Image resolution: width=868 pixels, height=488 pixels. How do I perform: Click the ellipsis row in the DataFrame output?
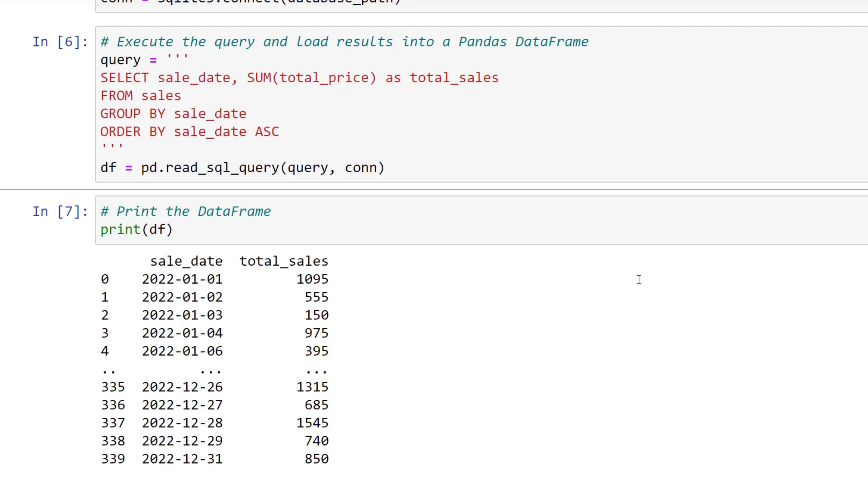click(x=210, y=371)
